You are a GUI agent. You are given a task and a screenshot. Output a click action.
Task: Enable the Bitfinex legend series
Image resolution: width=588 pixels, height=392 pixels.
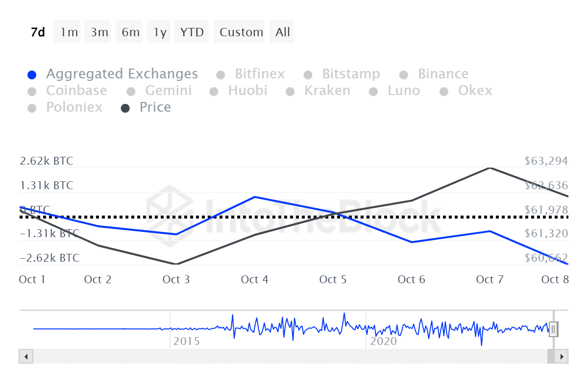click(x=250, y=74)
